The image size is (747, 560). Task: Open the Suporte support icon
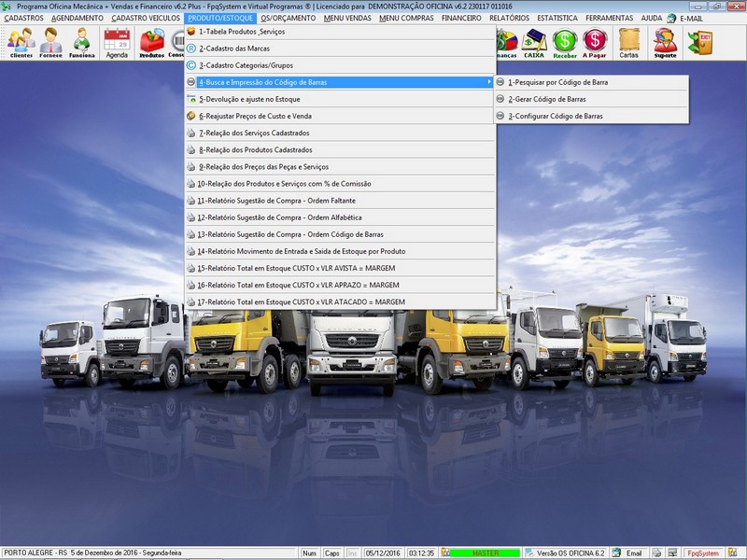point(665,42)
